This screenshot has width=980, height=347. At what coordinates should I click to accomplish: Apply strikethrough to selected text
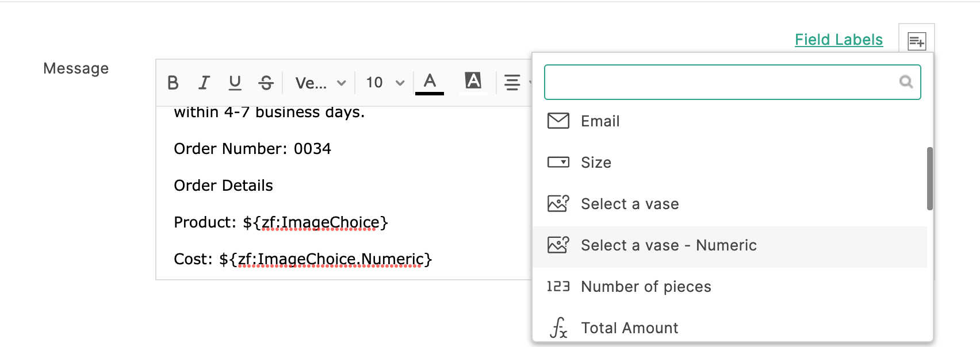(x=266, y=83)
